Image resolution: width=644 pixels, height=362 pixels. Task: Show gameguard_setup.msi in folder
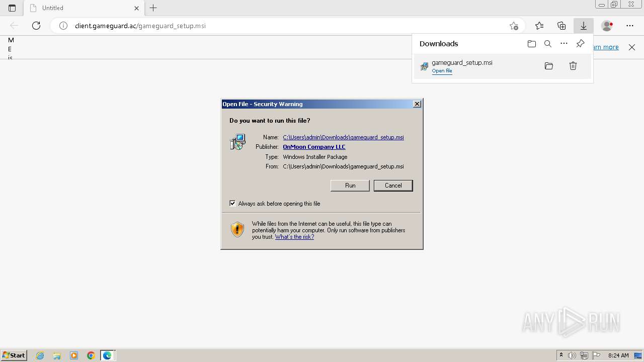coord(549,66)
